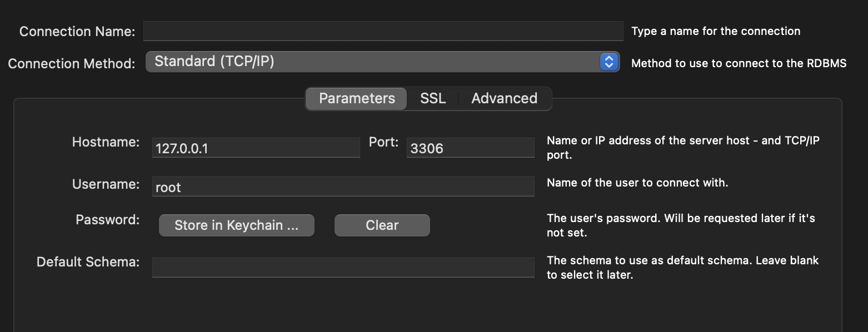Screen dimensions: 868x332
Task: Switch to the Advanced tab
Action: [503, 98]
